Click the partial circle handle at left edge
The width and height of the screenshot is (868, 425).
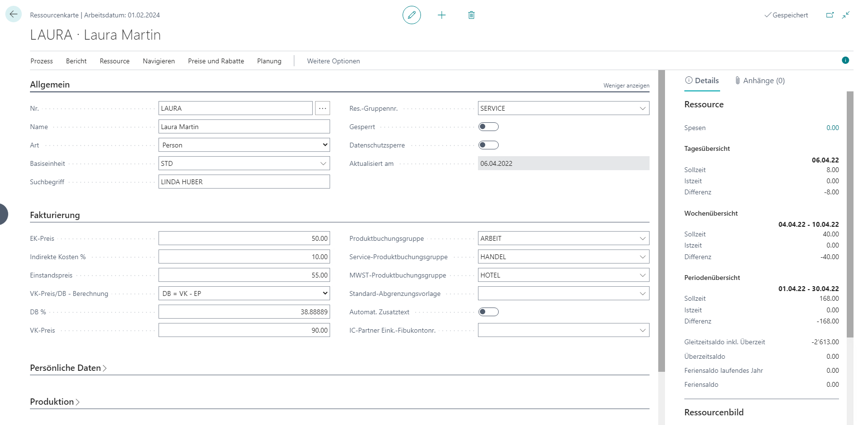3,214
